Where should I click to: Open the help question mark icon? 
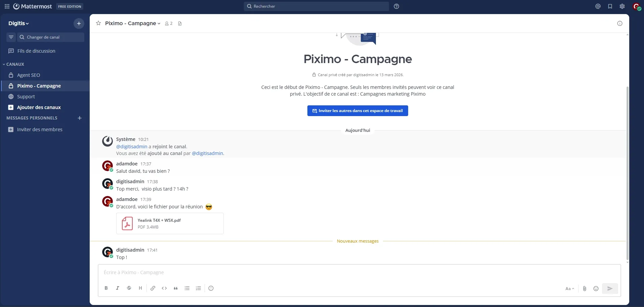[x=396, y=6]
